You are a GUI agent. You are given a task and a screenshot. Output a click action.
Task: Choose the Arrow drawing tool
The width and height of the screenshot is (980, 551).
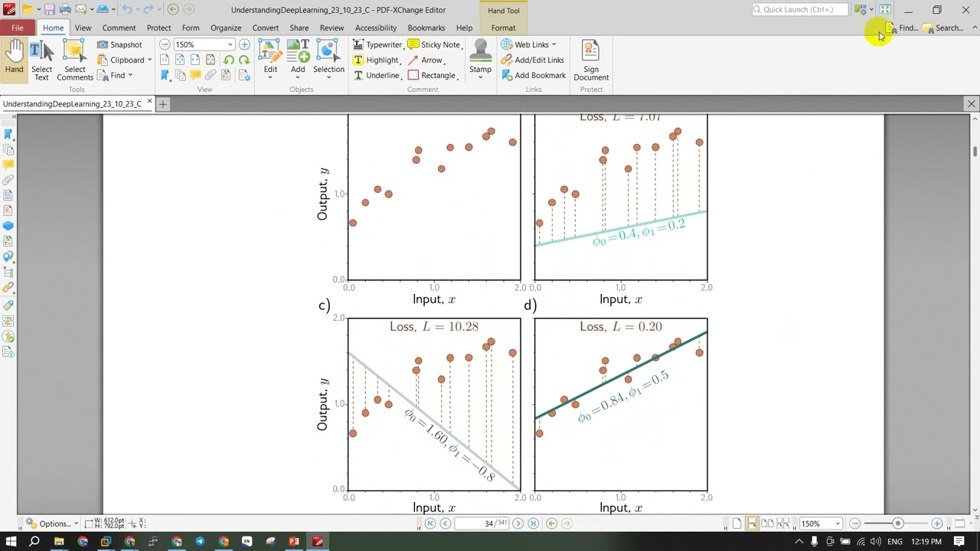click(426, 60)
